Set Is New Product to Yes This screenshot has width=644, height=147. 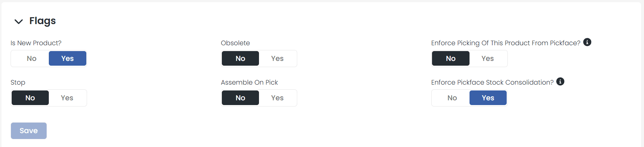click(67, 58)
